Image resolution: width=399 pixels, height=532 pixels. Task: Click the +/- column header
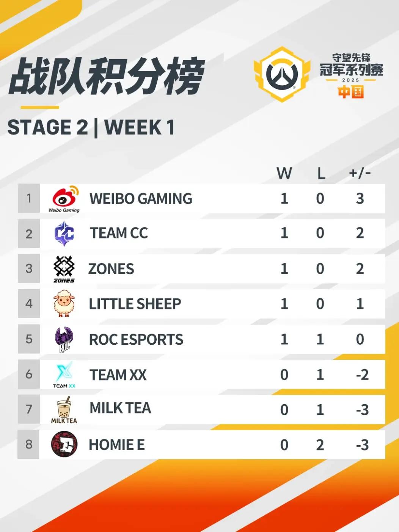point(360,173)
